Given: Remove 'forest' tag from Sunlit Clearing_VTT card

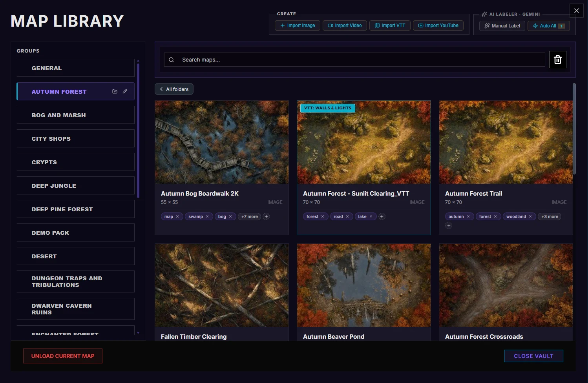Looking at the screenshot, I should pyautogui.click(x=323, y=216).
